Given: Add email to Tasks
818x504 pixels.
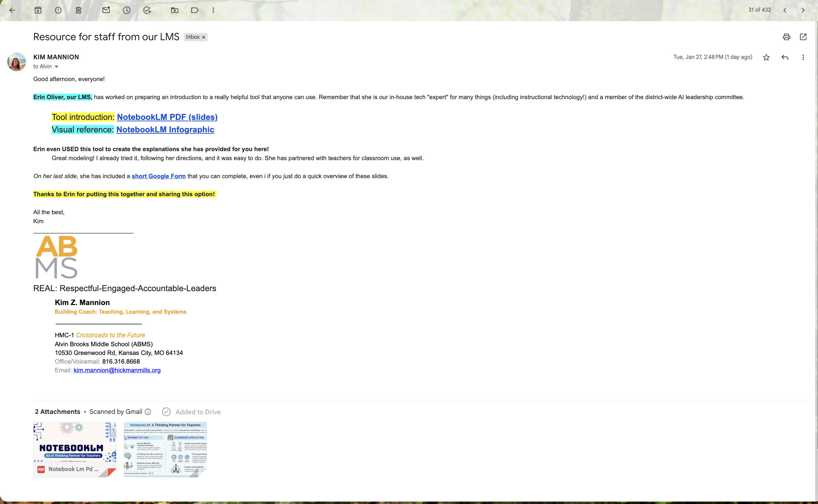Looking at the screenshot, I should pos(147,10).
